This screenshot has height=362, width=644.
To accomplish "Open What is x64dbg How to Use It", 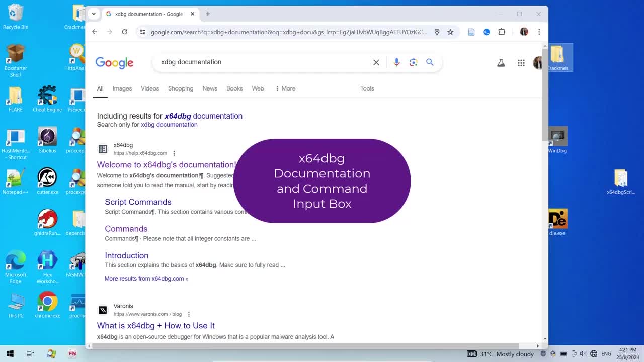I will tap(156, 326).
